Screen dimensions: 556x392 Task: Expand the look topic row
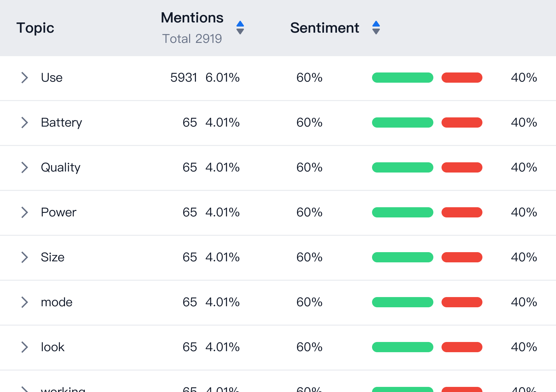(24, 347)
